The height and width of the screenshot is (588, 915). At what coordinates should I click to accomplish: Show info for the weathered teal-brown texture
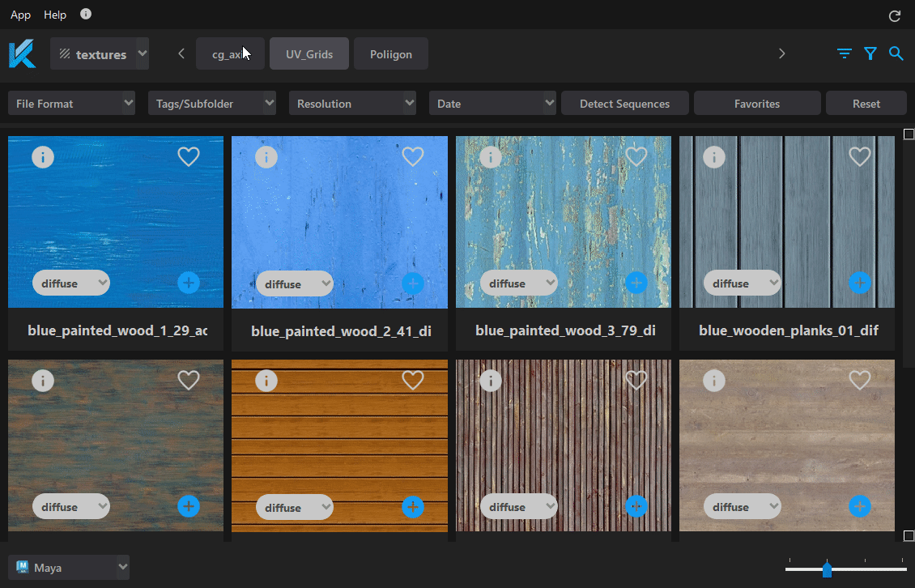click(x=43, y=381)
